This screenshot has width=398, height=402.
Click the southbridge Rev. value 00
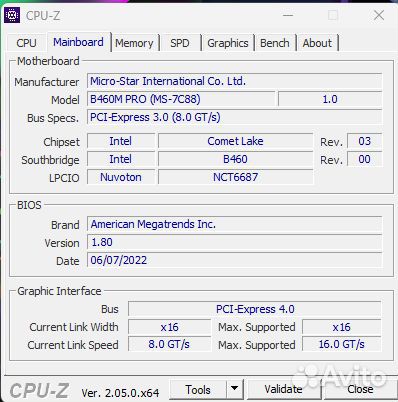pyautogui.click(x=364, y=159)
